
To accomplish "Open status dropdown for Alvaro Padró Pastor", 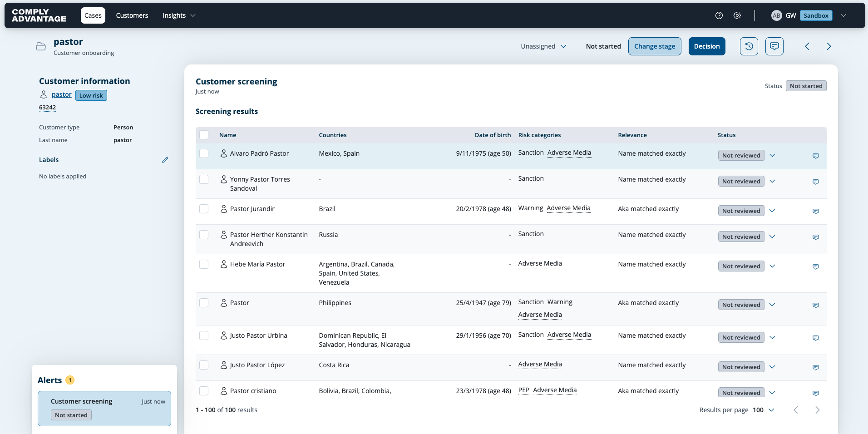I will coord(772,155).
